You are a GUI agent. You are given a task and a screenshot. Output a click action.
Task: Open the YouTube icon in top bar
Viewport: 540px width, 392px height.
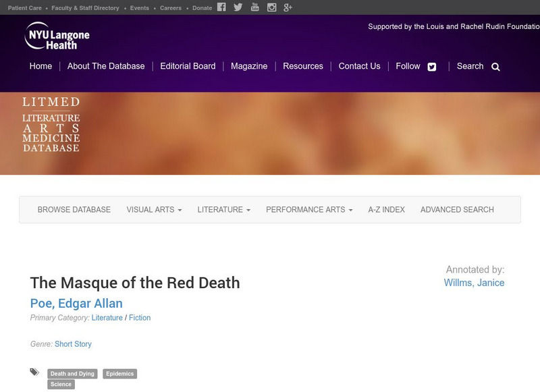point(254,7)
